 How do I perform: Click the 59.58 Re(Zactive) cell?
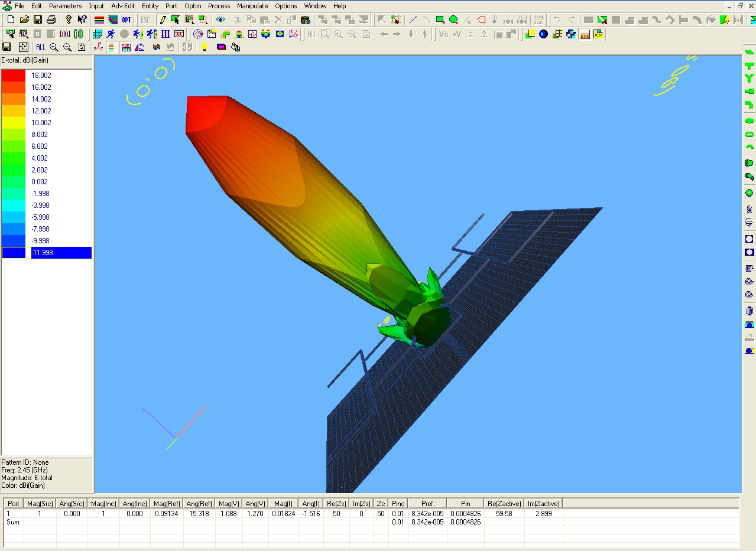[504, 514]
